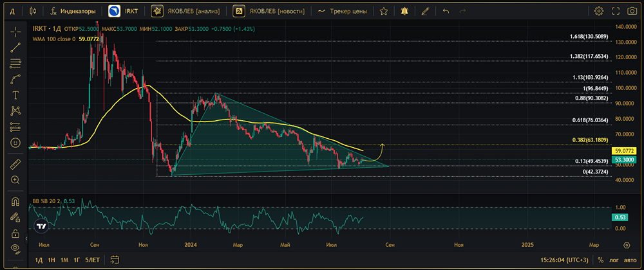The height and width of the screenshot is (270, 644).
Task: Select the 5ЛЕТ time range
Action: click(x=92, y=260)
